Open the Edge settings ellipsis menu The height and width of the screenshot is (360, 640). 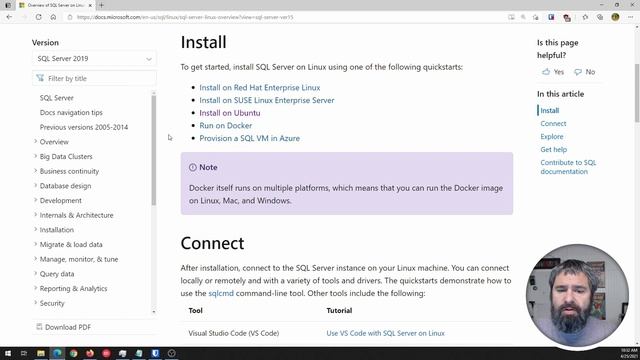(x=631, y=17)
